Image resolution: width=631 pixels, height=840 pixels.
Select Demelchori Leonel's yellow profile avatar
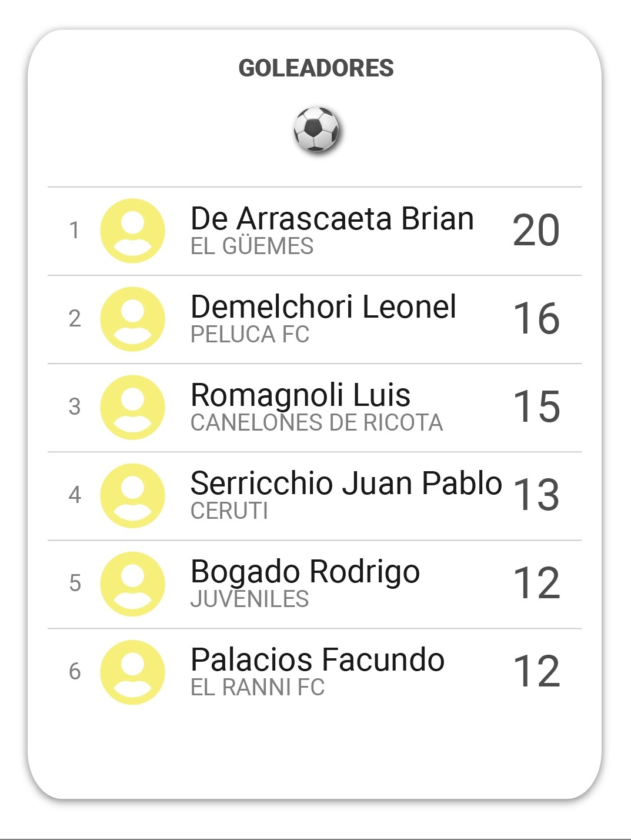132,319
